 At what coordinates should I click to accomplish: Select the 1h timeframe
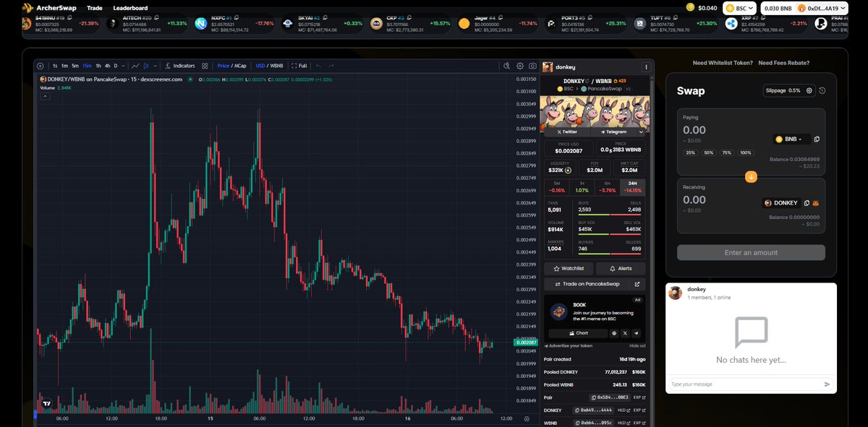[x=98, y=66]
